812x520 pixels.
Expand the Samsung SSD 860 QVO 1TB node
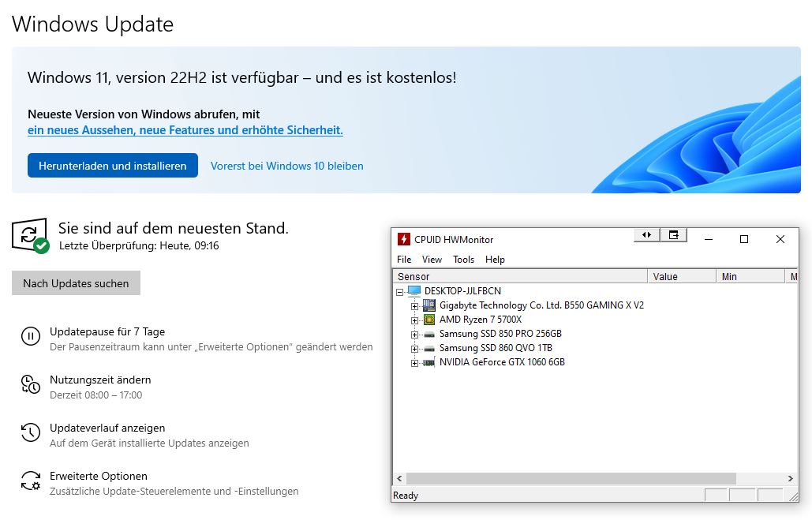(x=414, y=349)
